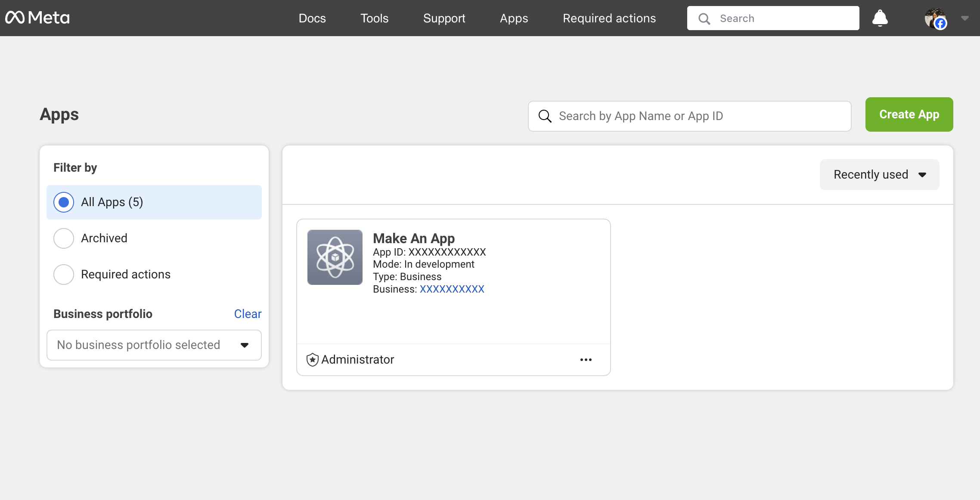Click the magnifier in app search box
Screen dimensions: 980x500
(x=545, y=116)
